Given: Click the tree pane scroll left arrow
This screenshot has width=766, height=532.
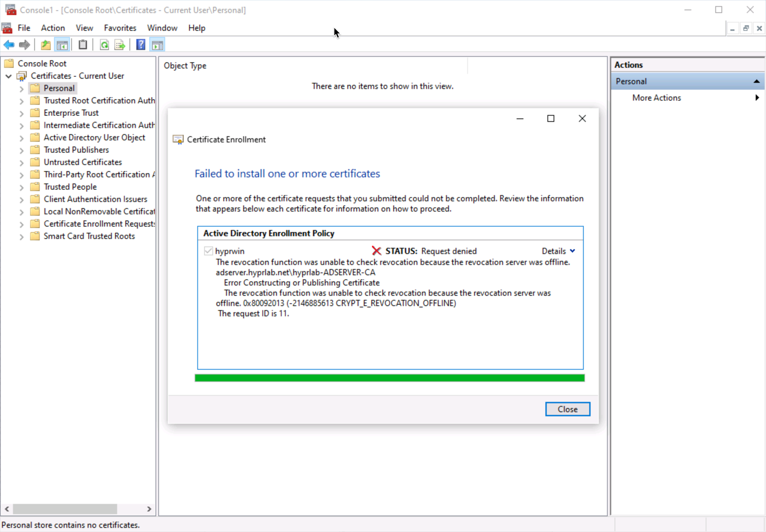Looking at the screenshot, I should [7, 509].
